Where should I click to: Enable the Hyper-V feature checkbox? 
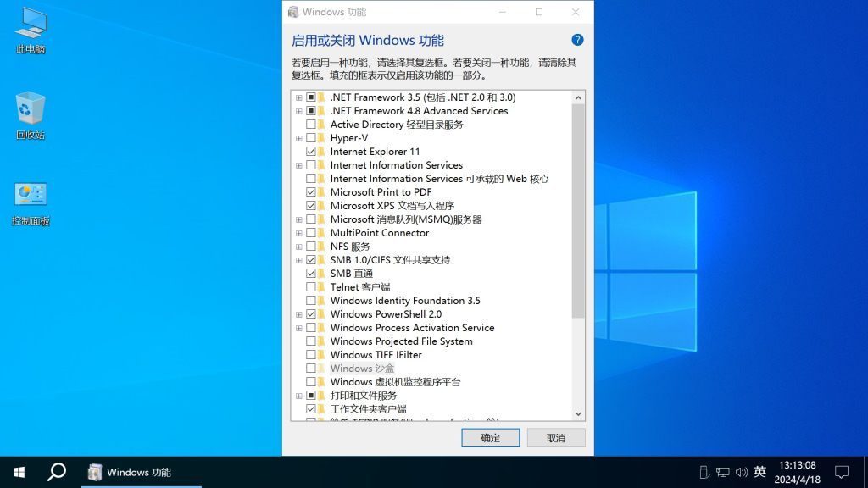[x=311, y=137]
